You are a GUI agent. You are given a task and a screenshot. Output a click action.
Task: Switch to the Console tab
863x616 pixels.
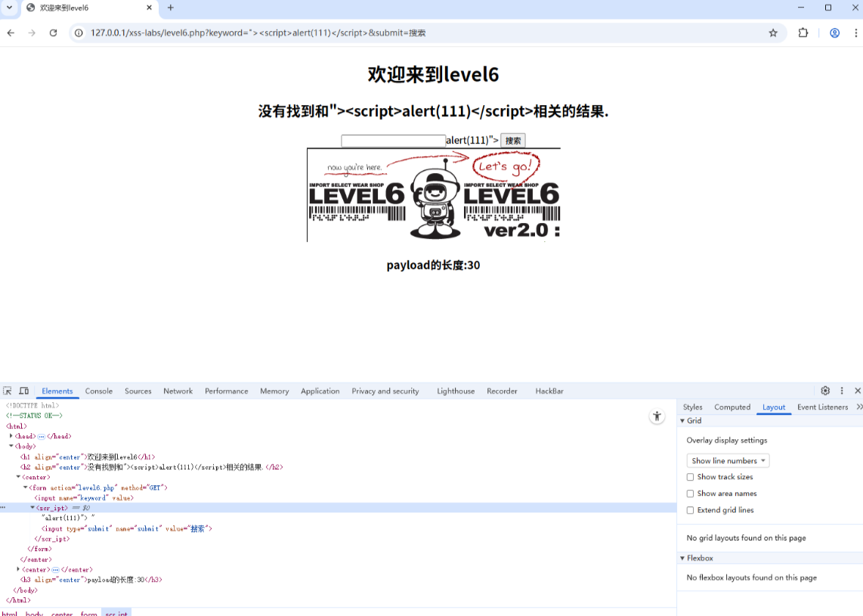98,391
